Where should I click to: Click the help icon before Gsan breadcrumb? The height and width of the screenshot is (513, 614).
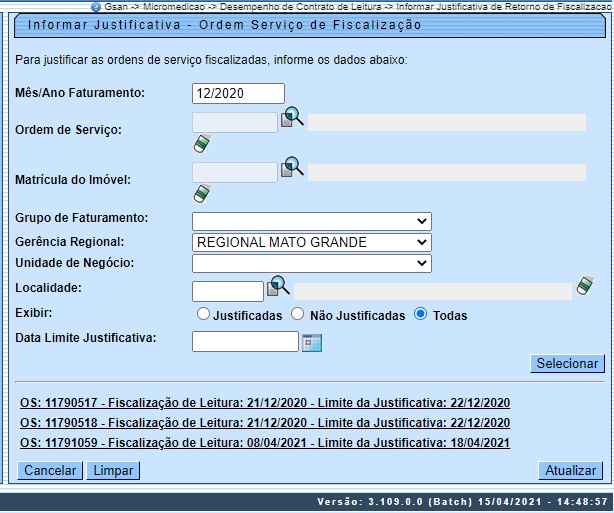(95, 6)
